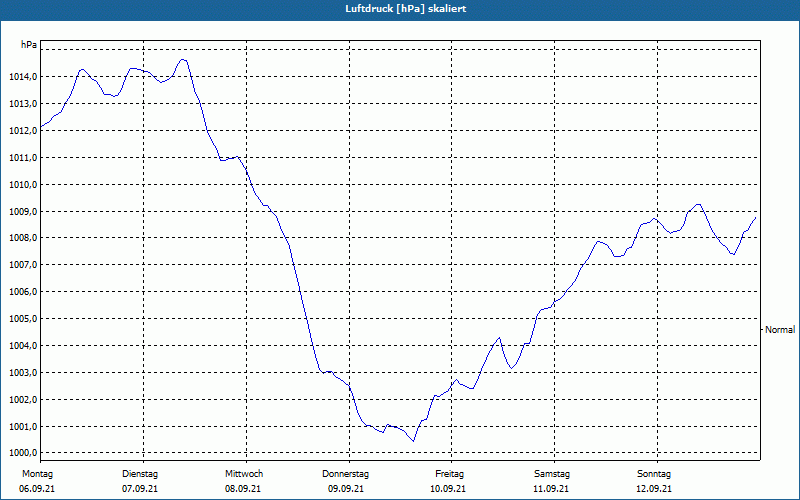The height and width of the screenshot is (500, 800).
Task: Click the date 09.09.21
Action: (346, 489)
